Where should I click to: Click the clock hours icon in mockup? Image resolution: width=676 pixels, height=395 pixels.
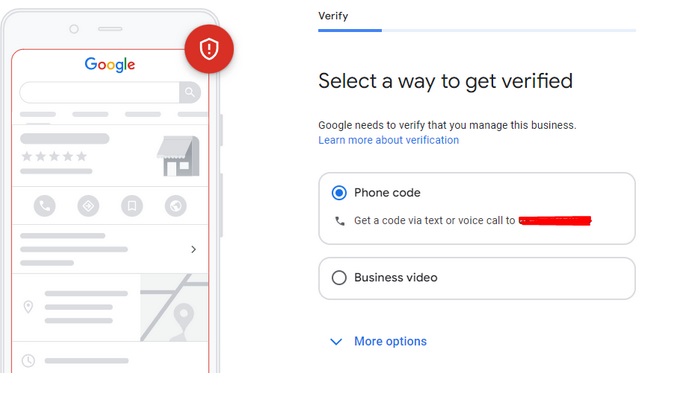click(x=28, y=361)
